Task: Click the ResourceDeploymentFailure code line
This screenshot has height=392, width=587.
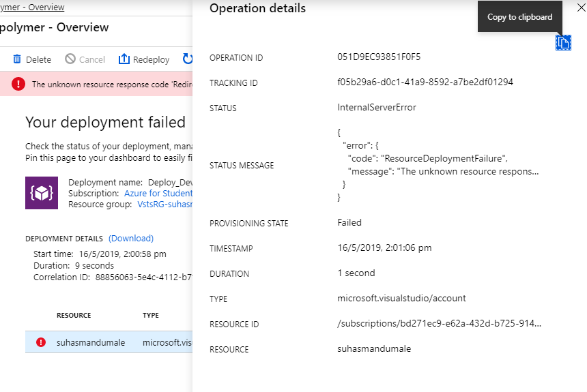Action: click(427, 159)
